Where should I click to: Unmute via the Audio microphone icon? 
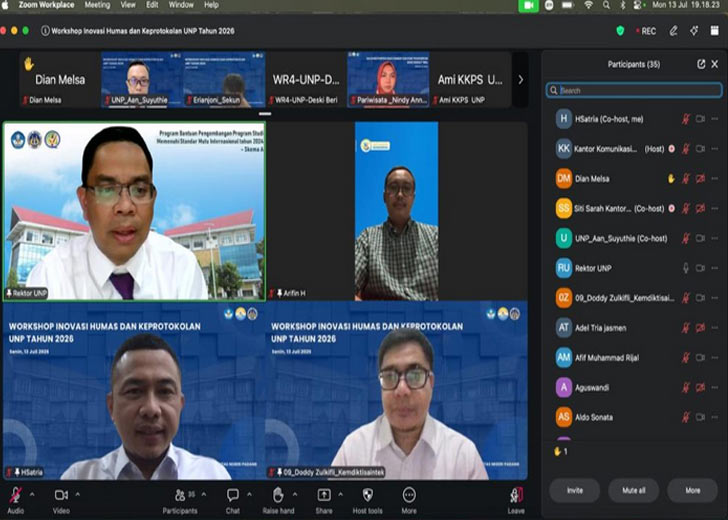tap(16, 495)
